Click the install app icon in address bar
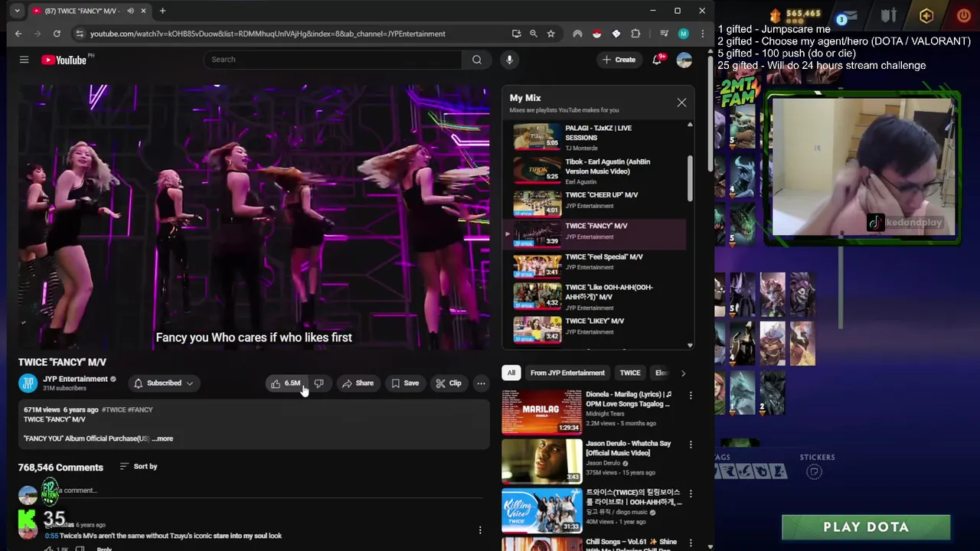 tap(516, 34)
